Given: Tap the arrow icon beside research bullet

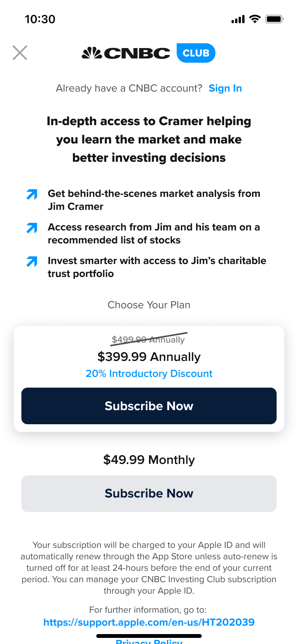Looking at the screenshot, I should pos(32,228).
